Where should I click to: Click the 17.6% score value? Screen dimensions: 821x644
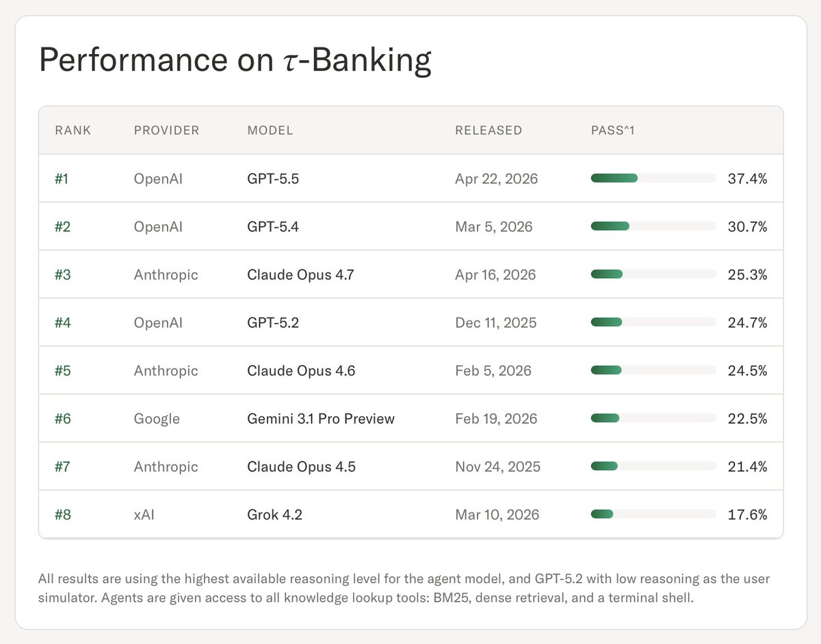pos(747,514)
